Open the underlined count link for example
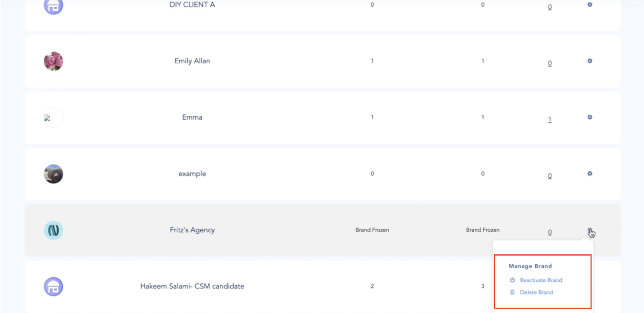The height and width of the screenshot is (313, 644). [549, 176]
